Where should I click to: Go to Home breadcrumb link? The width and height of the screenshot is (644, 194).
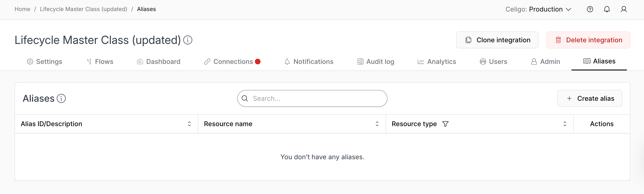pyautogui.click(x=22, y=9)
